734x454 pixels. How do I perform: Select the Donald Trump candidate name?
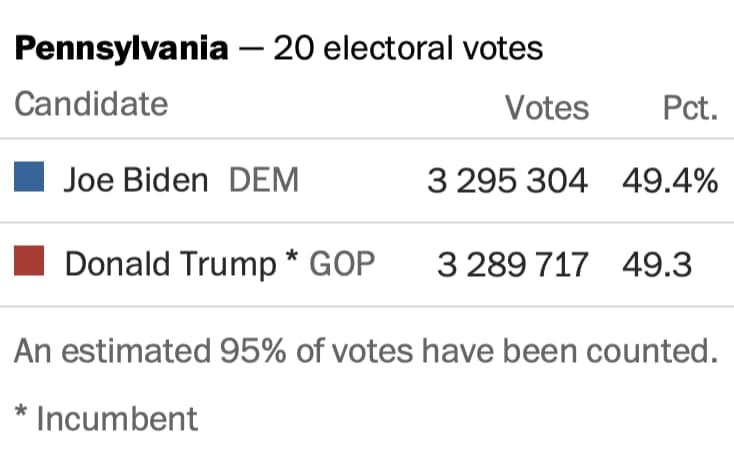(x=169, y=264)
